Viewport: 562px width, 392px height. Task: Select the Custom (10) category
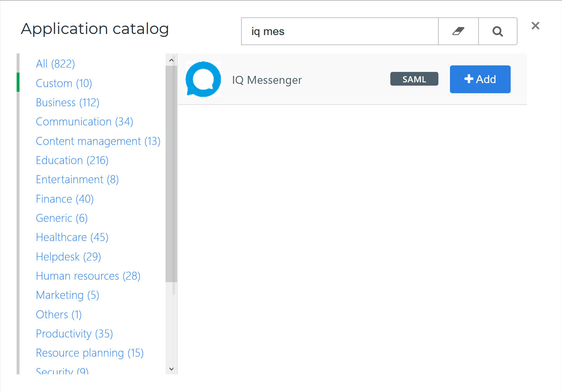(64, 83)
